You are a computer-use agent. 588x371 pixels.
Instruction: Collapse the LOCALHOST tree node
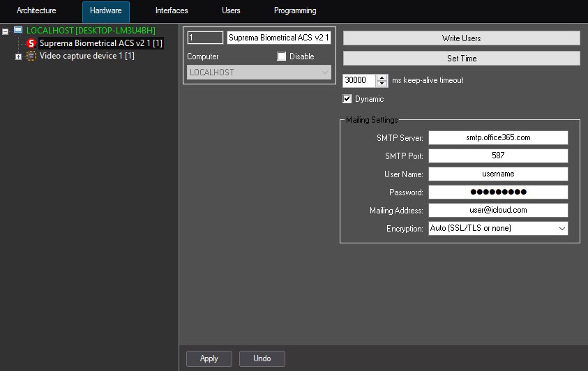[x=6, y=31]
